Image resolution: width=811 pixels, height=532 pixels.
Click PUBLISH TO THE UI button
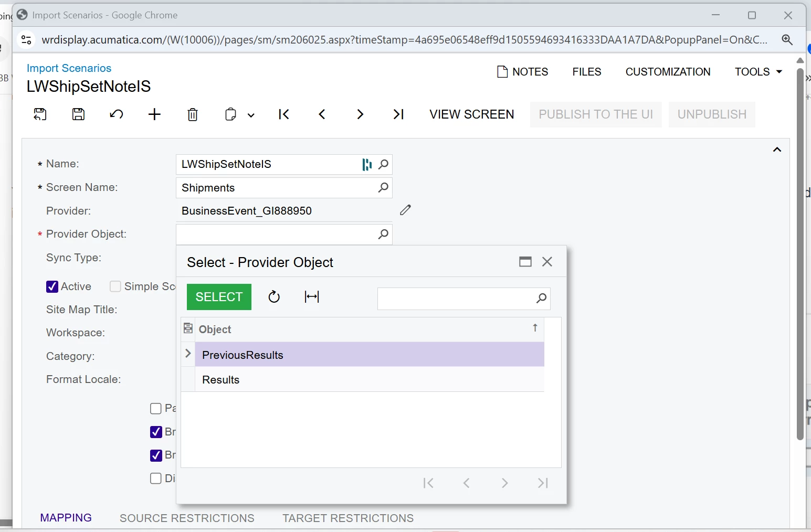[596, 114]
